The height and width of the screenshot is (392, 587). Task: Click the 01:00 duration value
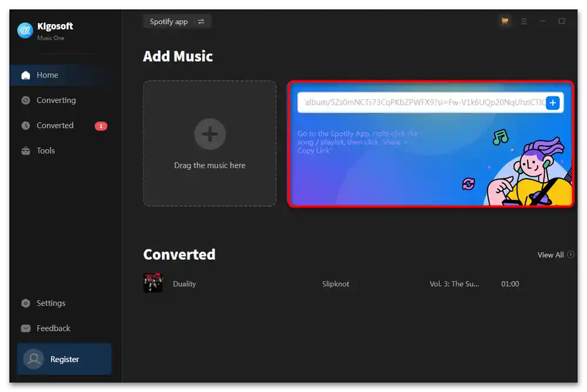(510, 284)
